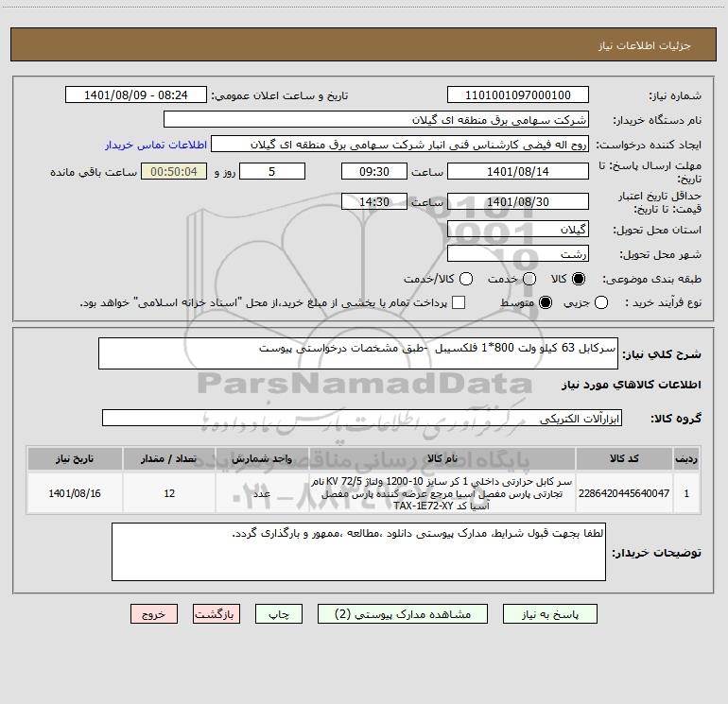Click the row number cell 1
Screen dimensions: 728x704
point(686,493)
